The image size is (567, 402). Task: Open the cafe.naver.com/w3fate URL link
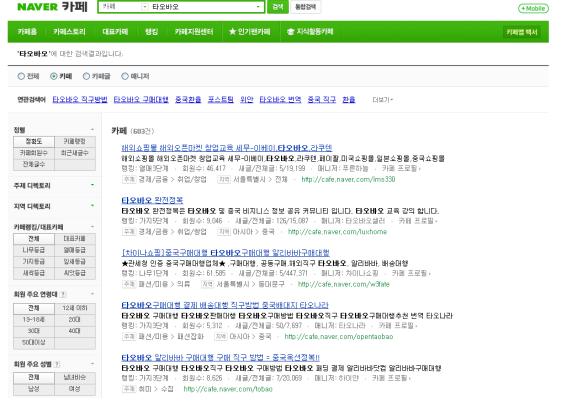click(344, 284)
